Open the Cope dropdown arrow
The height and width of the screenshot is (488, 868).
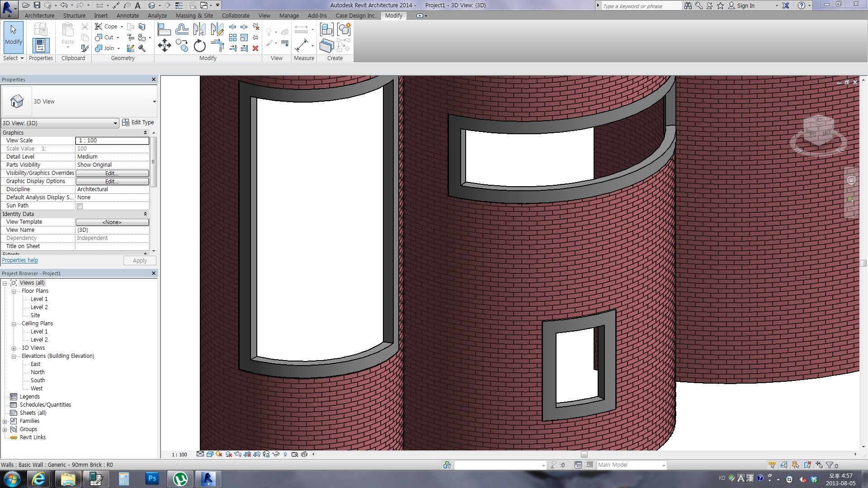pyautogui.click(x=122, y=27)
